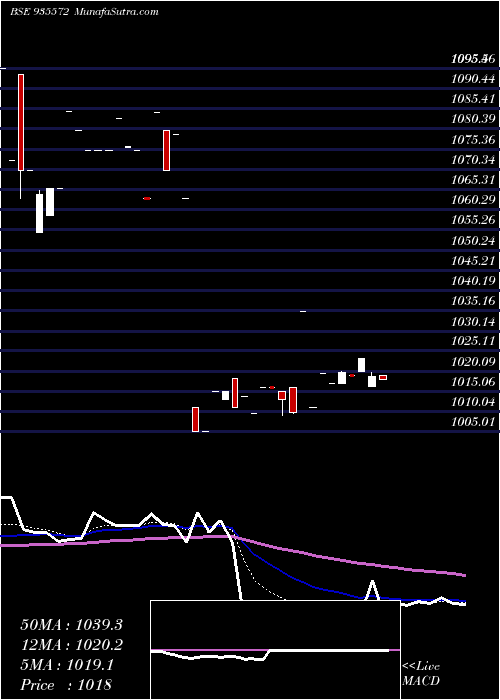Click the 1005.01 price axis label
This screenshot has height=700, width=500.
coord(473,422)
